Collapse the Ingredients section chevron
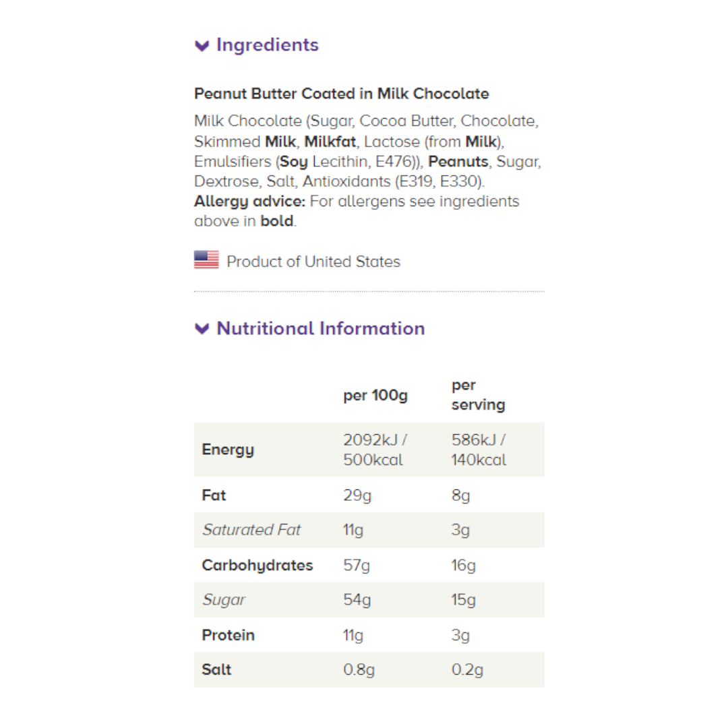The height and width of the screenshot is (728, 728). tap(202, 46)
